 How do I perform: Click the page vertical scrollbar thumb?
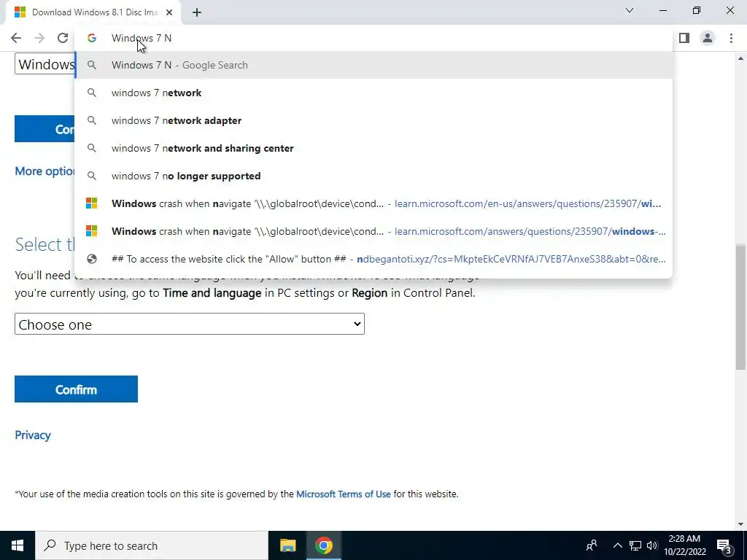[740, 307]
